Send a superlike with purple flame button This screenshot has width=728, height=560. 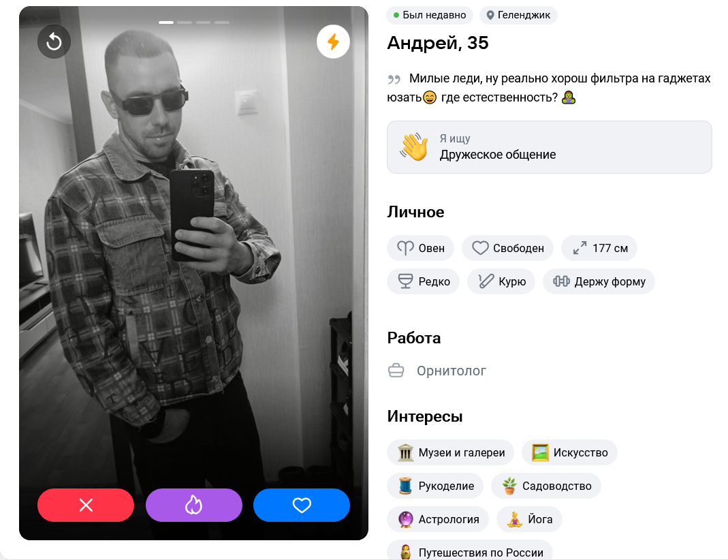[x=194, y=505]
